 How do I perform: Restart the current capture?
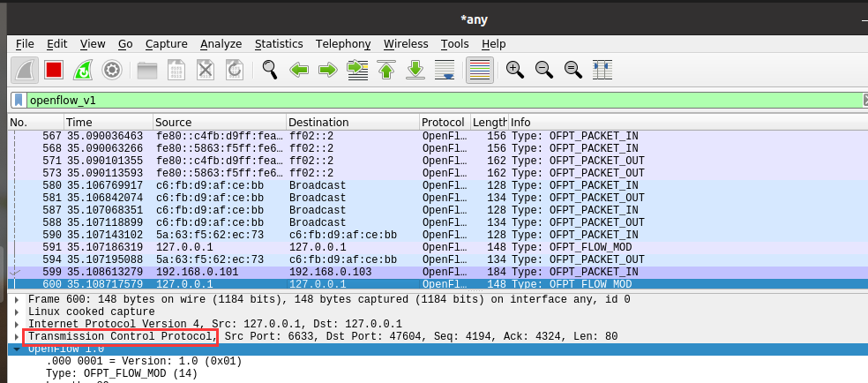(x=83, y=70)
